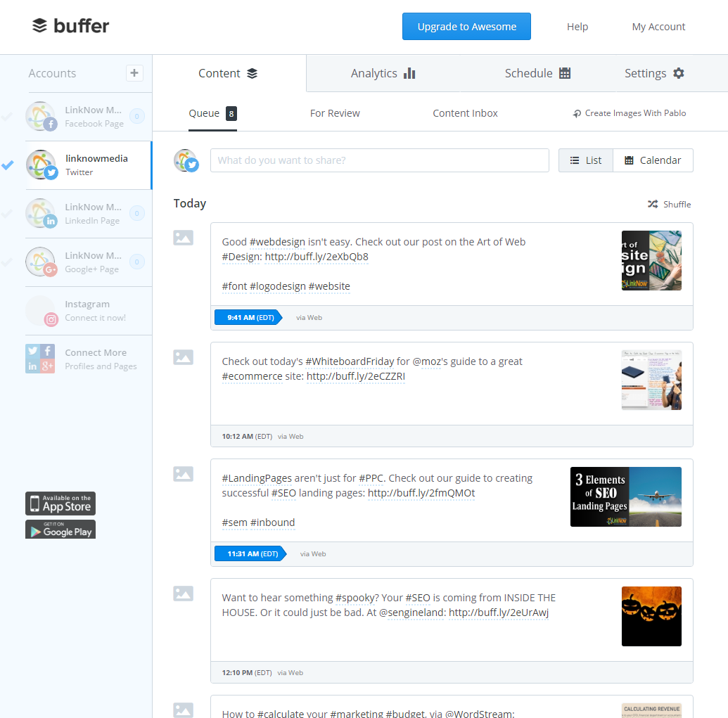Open the Google Play download badge
This screenshot has width=728, height=718.
(60, 530)
